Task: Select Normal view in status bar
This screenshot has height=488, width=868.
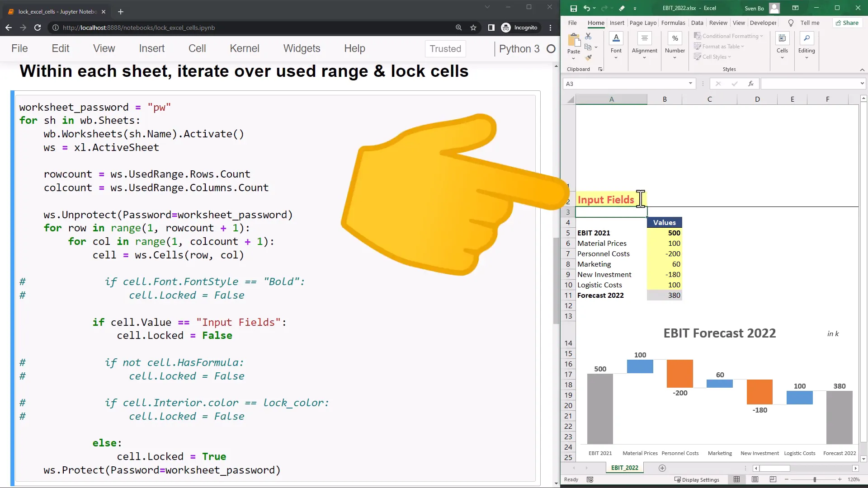Action: click(737, 479)
